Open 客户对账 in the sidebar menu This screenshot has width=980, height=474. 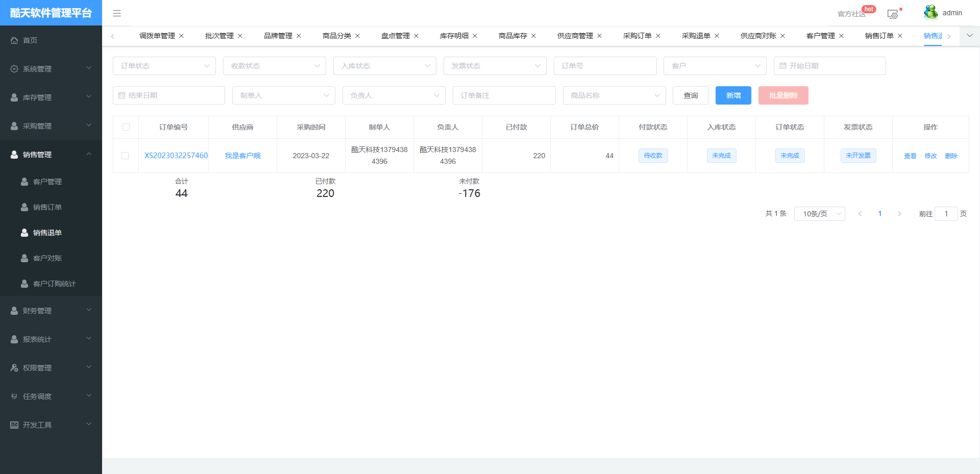(47, 258)
